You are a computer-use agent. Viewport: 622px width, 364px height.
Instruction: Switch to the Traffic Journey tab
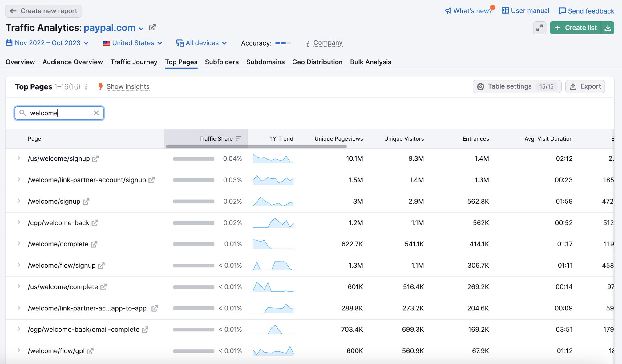coord(134,62)
